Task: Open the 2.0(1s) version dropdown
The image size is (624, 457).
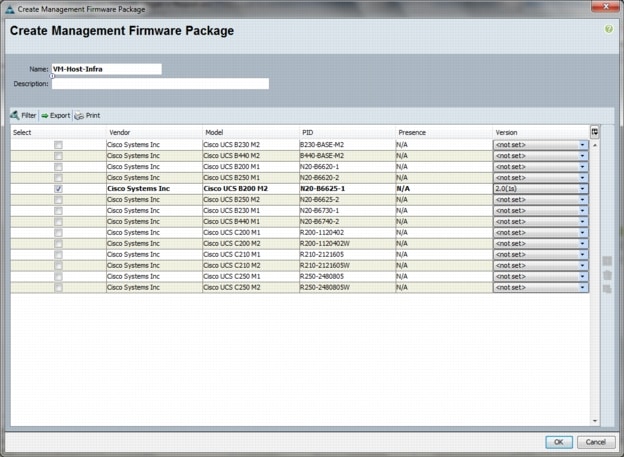Action: point(540,189)
